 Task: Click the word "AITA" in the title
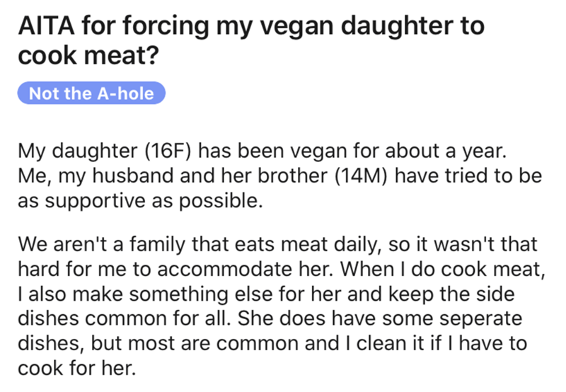coord(46,25)
